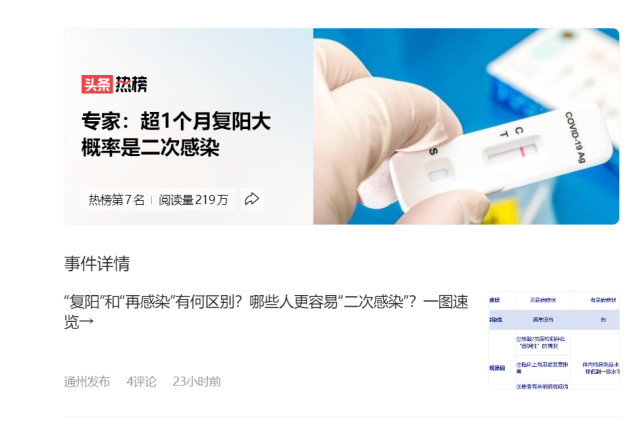Click the 览→ arrow ending the article title
The height and width of the screenshot is (426, 641).
click(79, 322)
